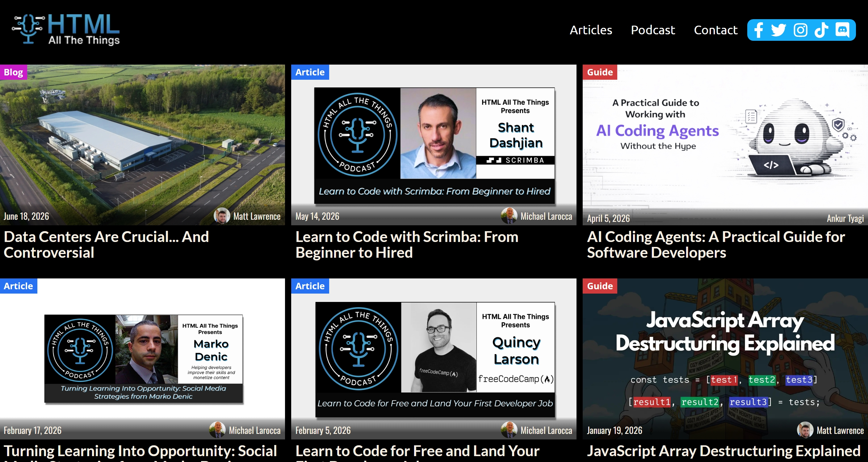The width and height of the screenshot is (868, 462).
Task: Click author name Matt Lawrence on January 19 post
Action: coord(840,430)
